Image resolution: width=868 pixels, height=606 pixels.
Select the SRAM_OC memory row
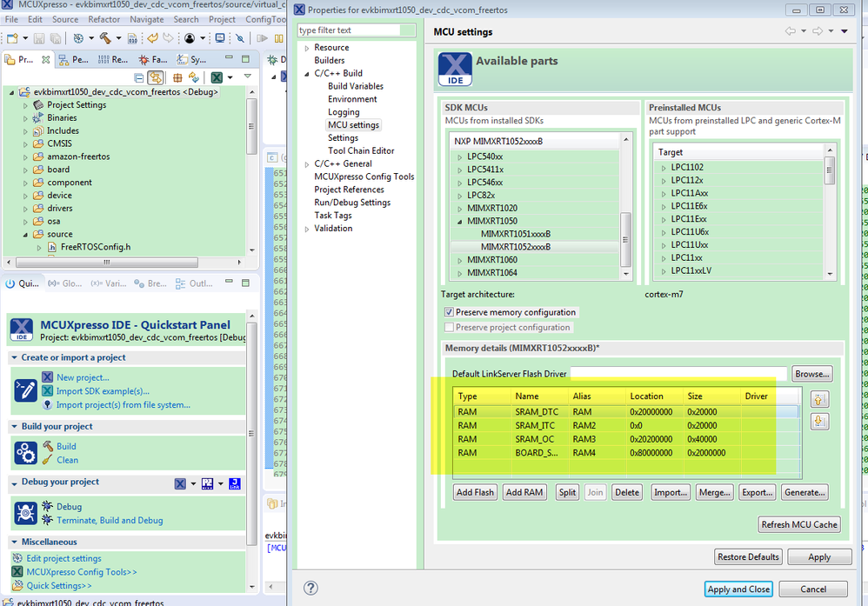click(534, 439)
